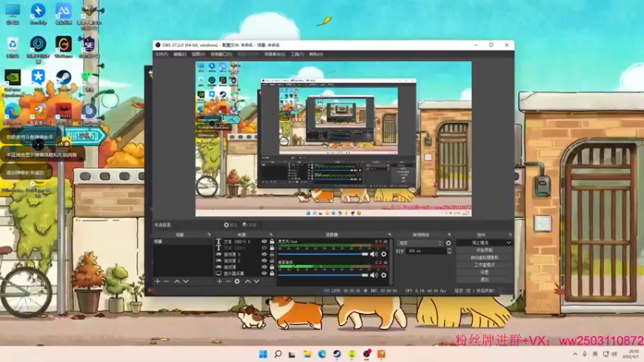The width and height of the screenshot is (644, 362).
Task: Move the selected source up in the list
Action: [248, 281]
